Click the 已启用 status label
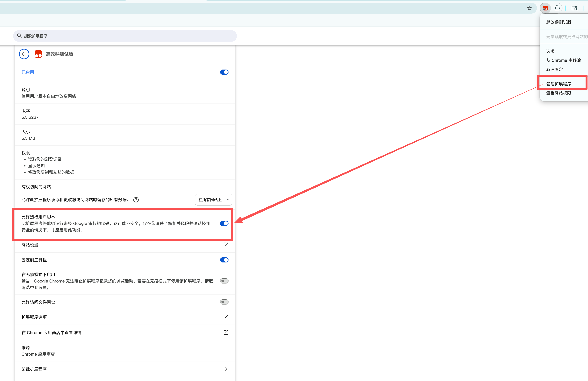Screen dimensions: 588x381 [x=28, y=72]
